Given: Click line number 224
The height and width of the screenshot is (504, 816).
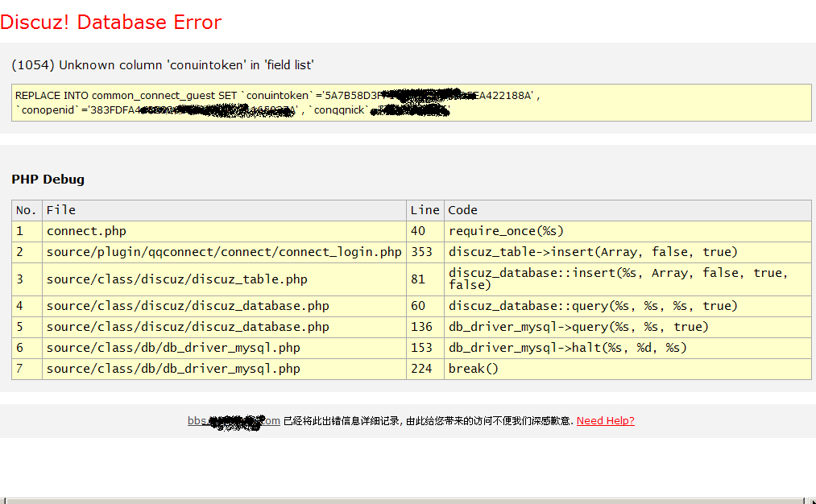Looking at the screenshot, I should 425,369.
